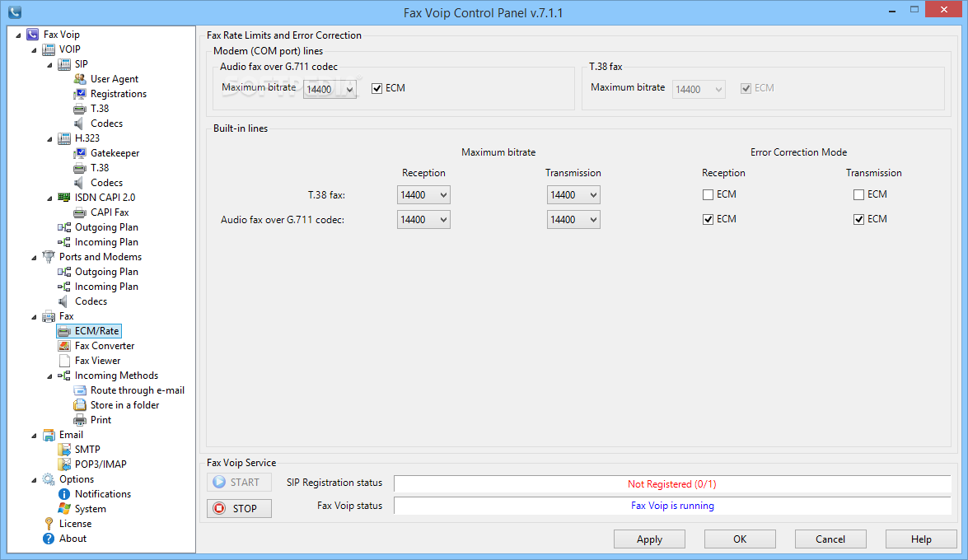
Task: Click the System Windows flag icon
Action: click(64, 509)
